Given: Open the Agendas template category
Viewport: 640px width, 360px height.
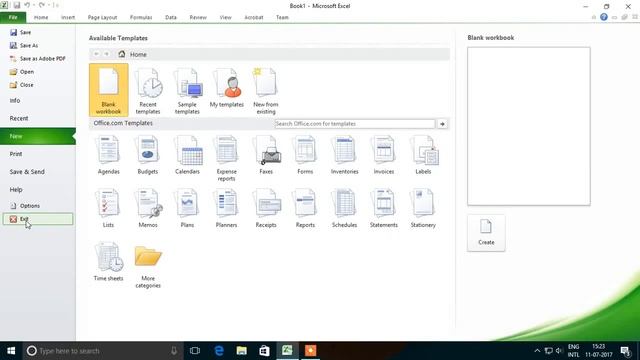Looking at the screenshot, I should (109, 155).
